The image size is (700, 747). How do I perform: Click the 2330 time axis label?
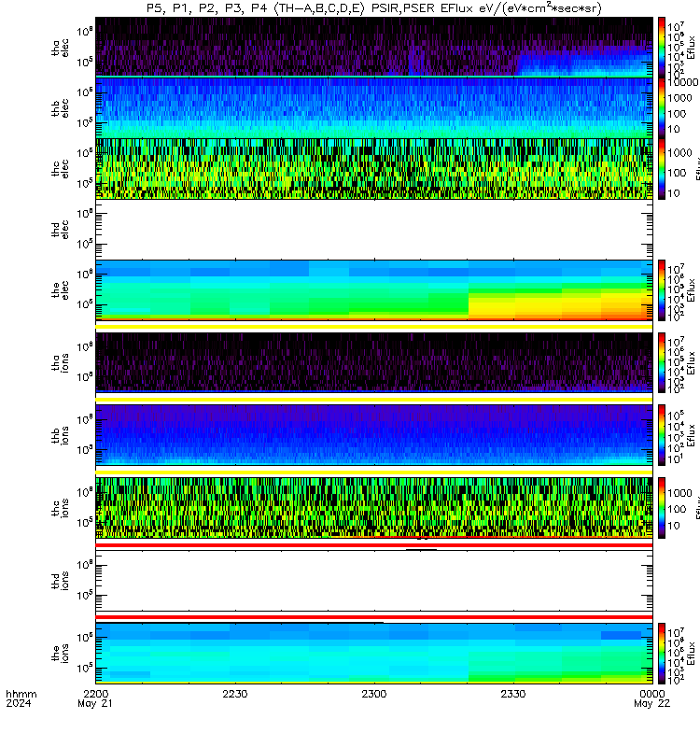click(x=512, y=694)
